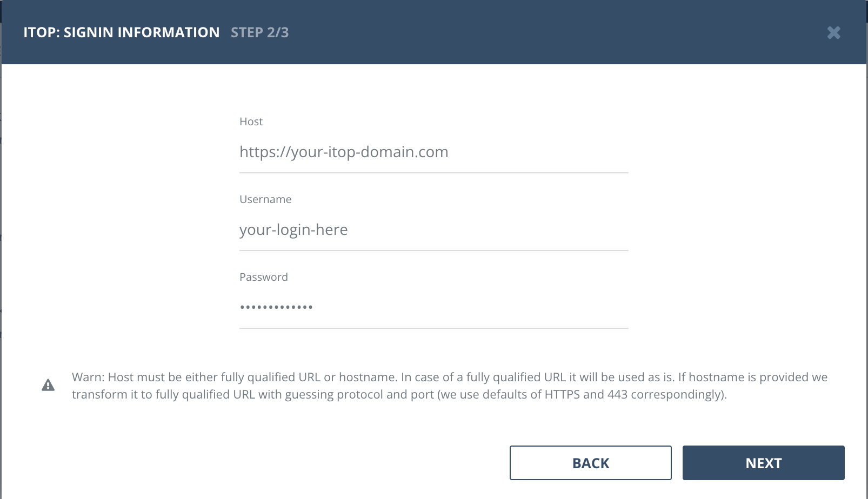Click the STEP 2/3 indicator
The image size is (868, 499).
pos(260,32)
